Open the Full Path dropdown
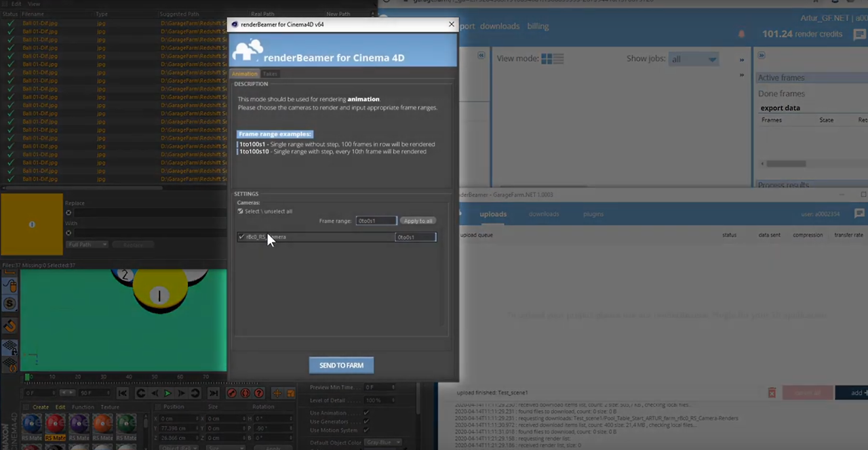 [86, 245]
